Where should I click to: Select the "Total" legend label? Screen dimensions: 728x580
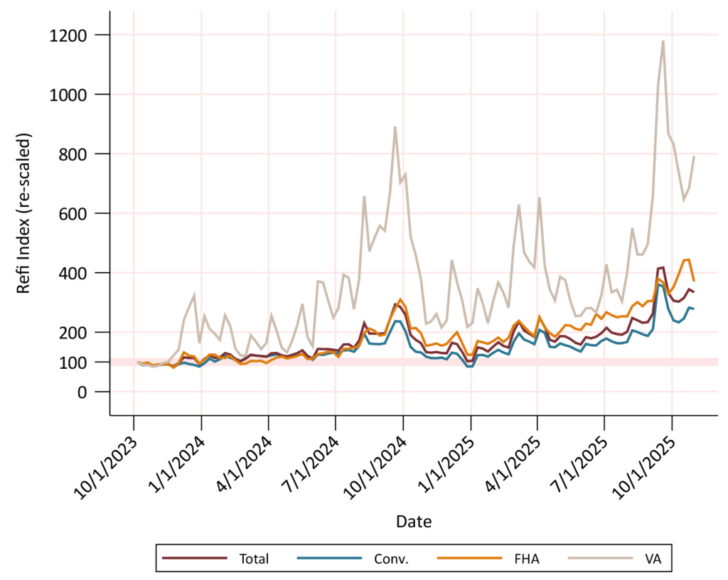point(254,559)
